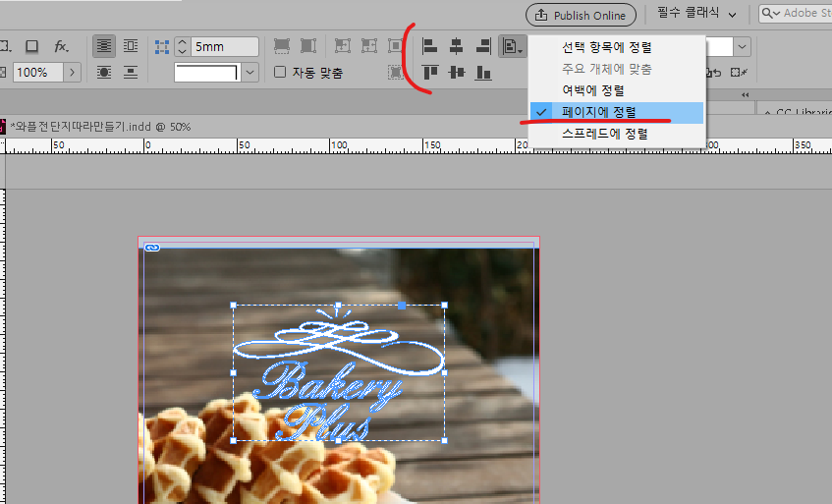Viewport: 832px width, 504px height.
Task: Click the 5mm corner size field
Action: point(224,47)
